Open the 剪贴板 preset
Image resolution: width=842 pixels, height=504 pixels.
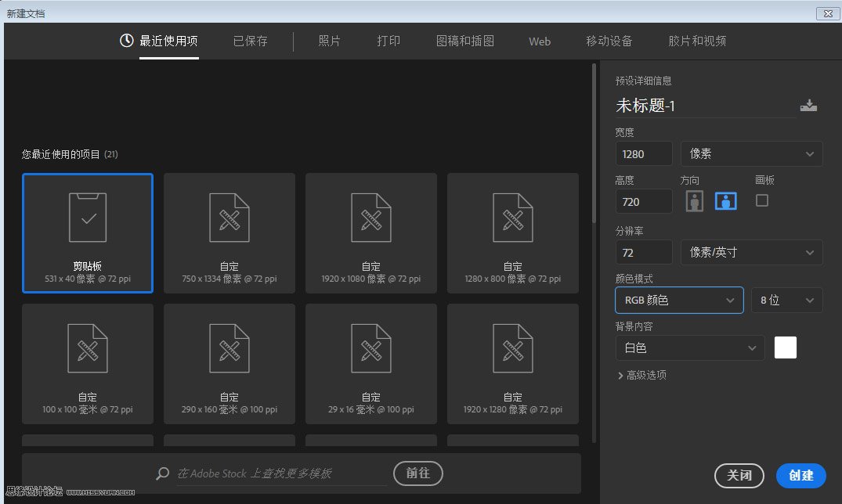[x=87, y=232]
